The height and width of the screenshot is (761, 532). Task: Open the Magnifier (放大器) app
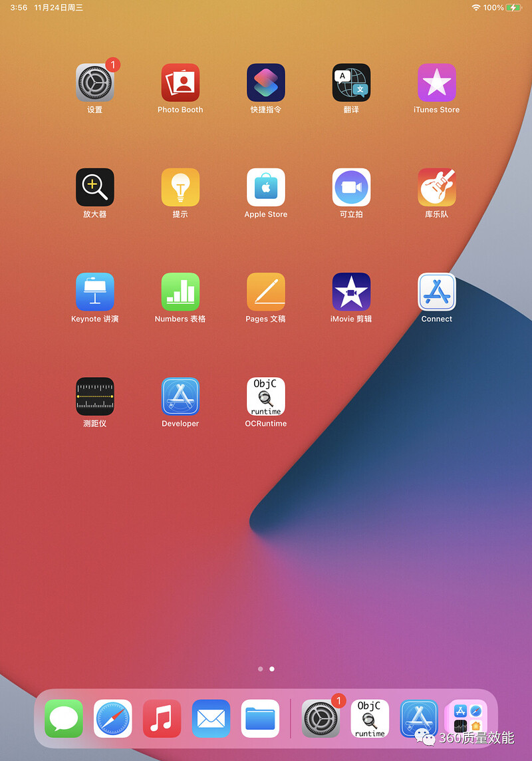pos(94,188)
